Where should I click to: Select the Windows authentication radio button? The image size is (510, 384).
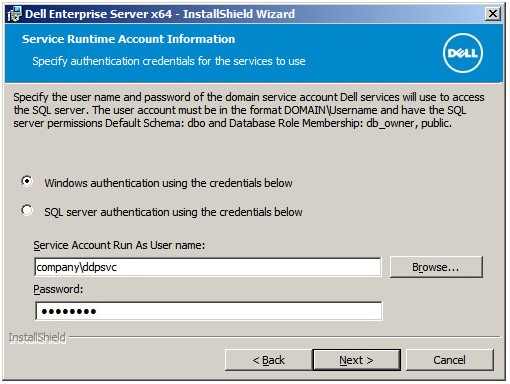[x=27, y=181]
